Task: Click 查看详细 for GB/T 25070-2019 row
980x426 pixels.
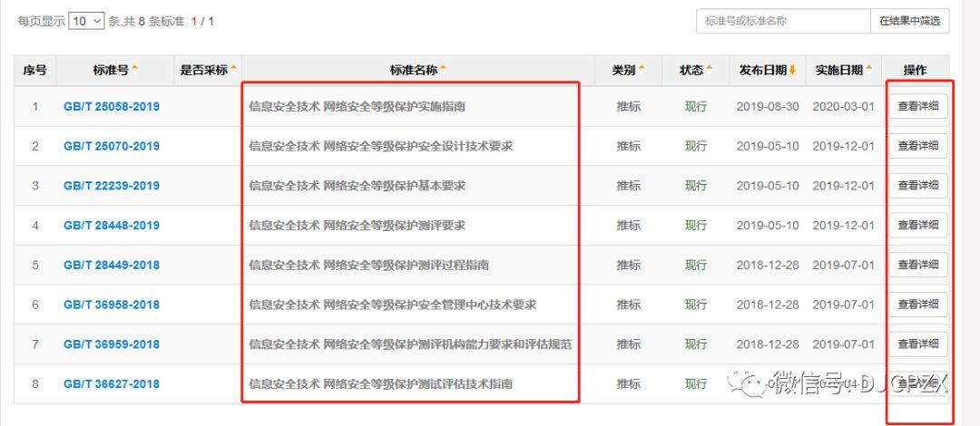Action: click(x=918, y=146)
